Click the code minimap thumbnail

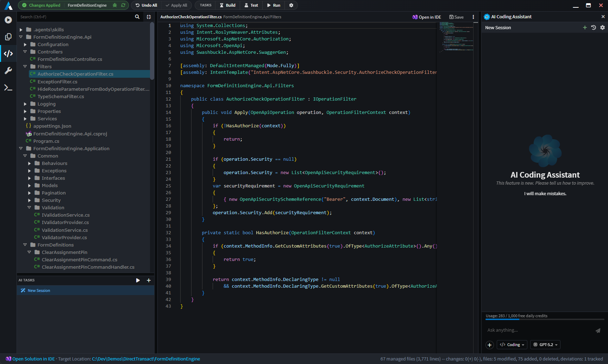point(456,37)
